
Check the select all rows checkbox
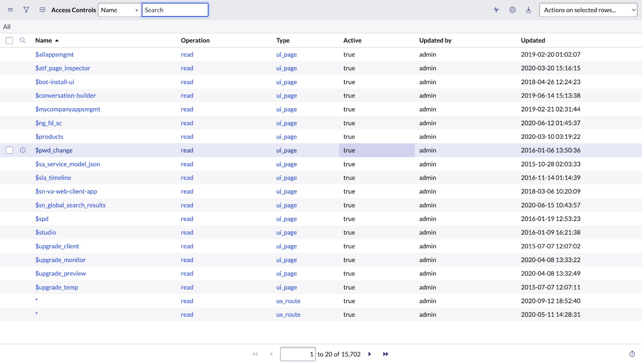pos(9,40)
